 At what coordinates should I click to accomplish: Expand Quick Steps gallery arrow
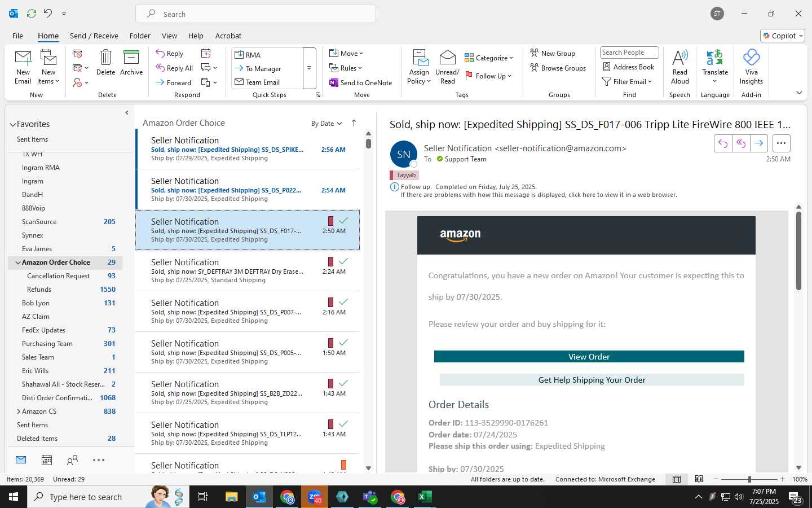309,68
